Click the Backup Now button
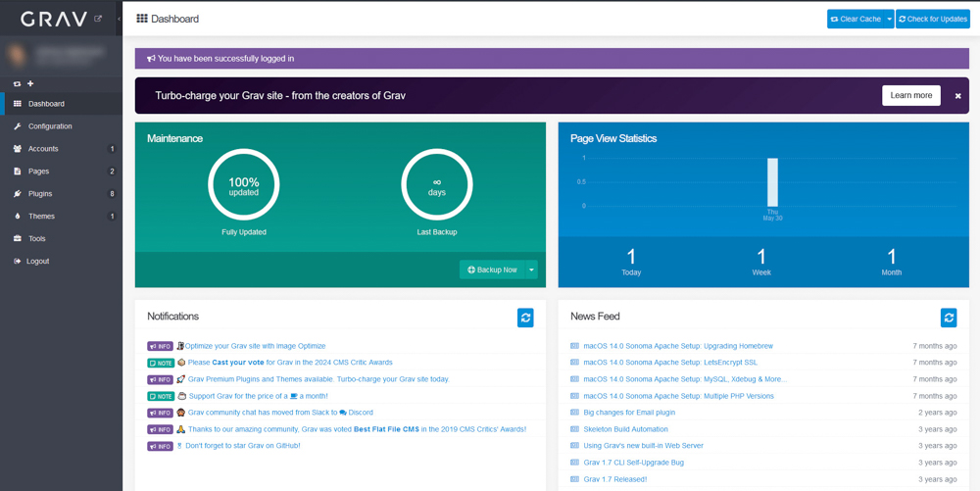Viewport: 980px width, 491px height. tap(492, 270)
